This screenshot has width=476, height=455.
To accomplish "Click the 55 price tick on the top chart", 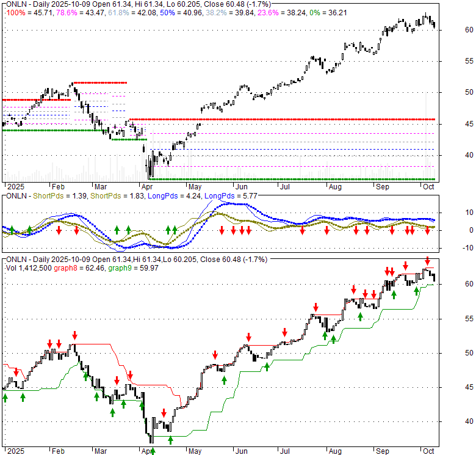I will click(469, 61).
